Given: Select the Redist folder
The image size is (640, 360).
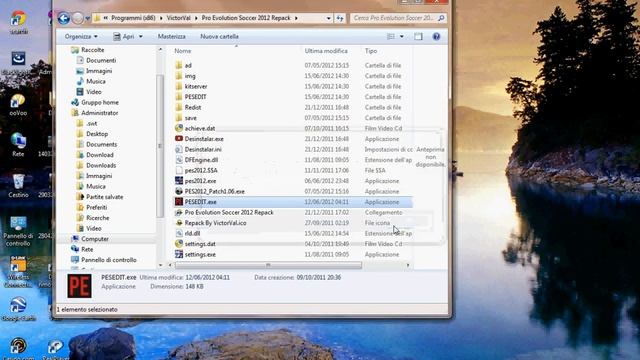Looking at the screenshot, I should pyautogui.click(x=193, y=107).
